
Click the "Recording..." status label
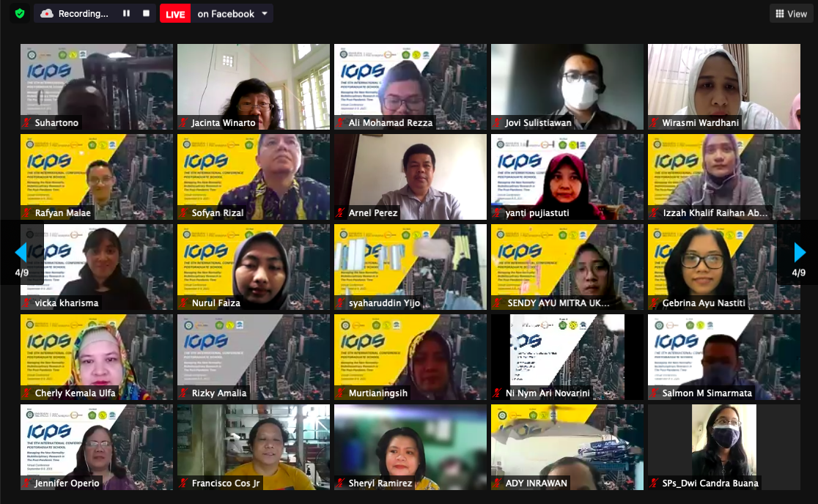(x=83, y=13)
